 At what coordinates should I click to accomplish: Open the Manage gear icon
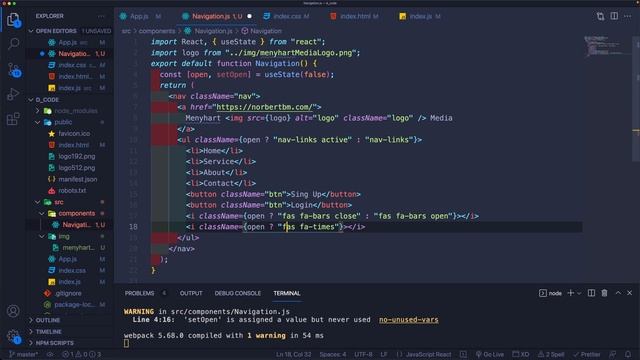(13, 336)
